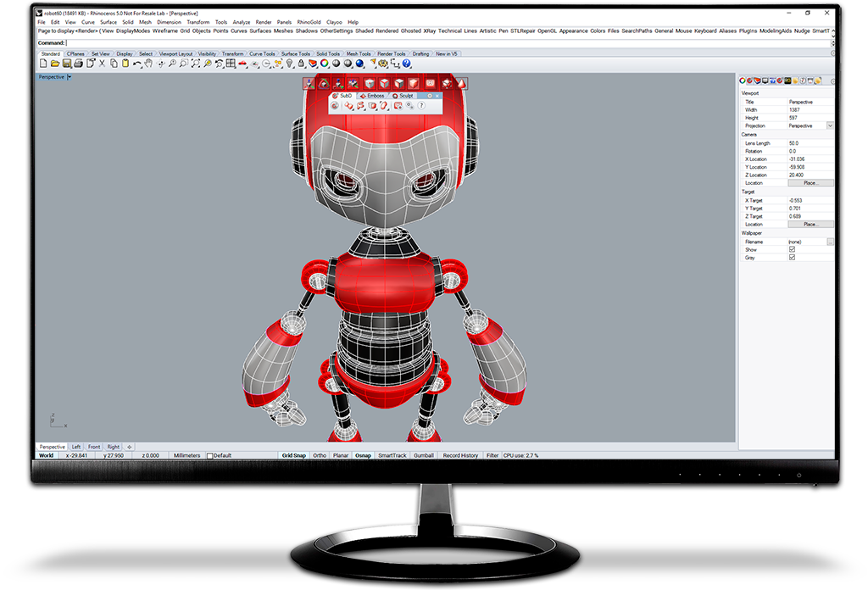Close the SubD floating toolbar
The height and width of the screenshot is (590, 868).
pyautogui.click(x=437, y=96)
